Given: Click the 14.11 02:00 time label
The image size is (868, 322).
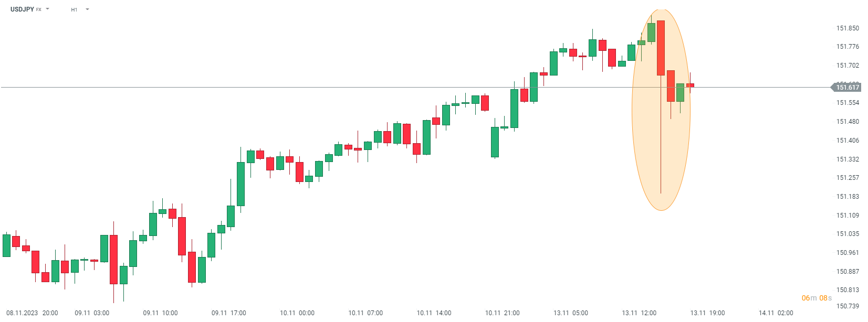Looking at the screenshot, I should (776, 313).
